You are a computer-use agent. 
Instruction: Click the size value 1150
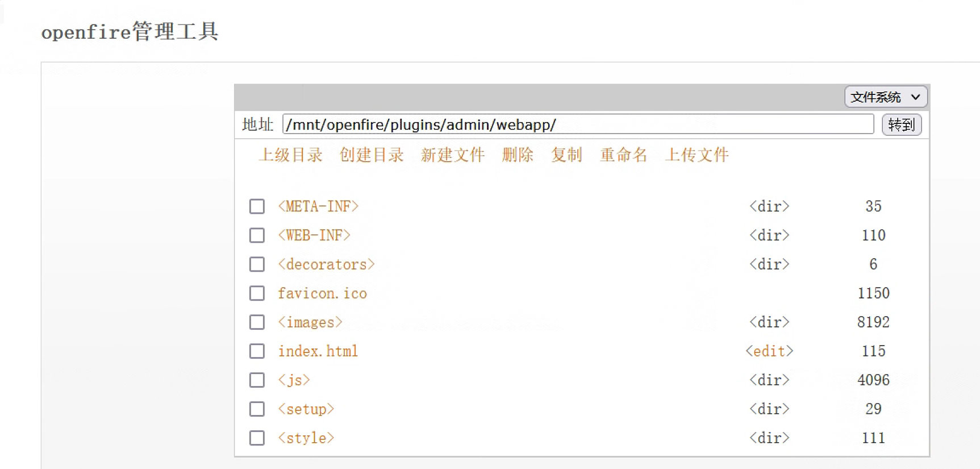click(x=873, y=293)
